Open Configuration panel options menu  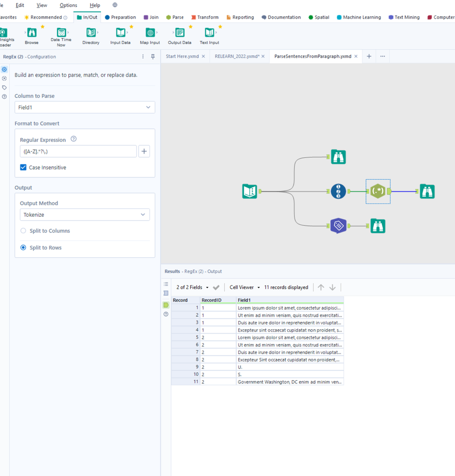point(143,57)
